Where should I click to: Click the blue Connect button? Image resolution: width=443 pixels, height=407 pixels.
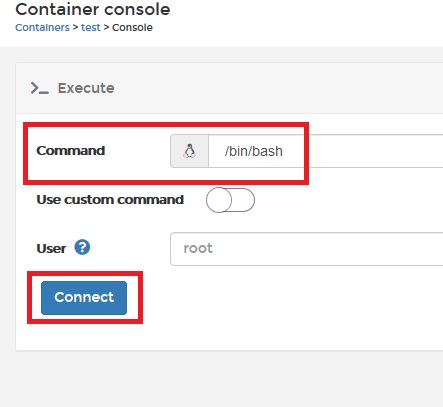point(84,298)
